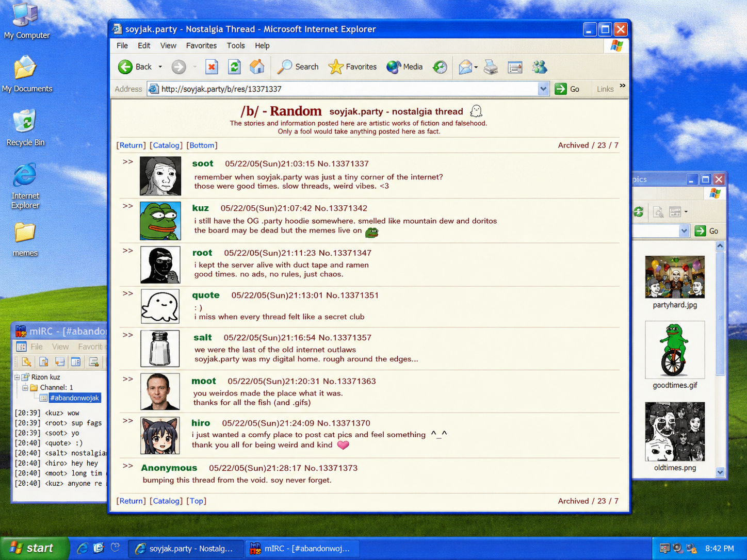Click the refresh icon in the pics window

pyautogui.click(x=639, y=212)
